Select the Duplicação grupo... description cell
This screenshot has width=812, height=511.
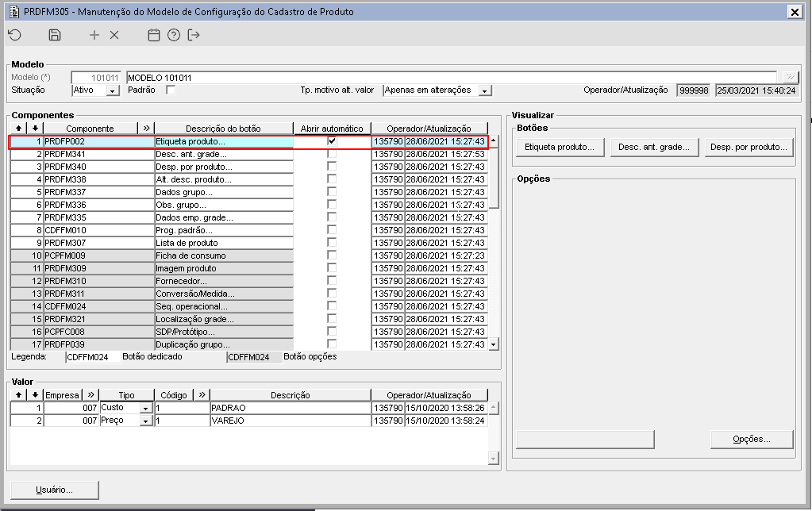[x=224, y=344]
